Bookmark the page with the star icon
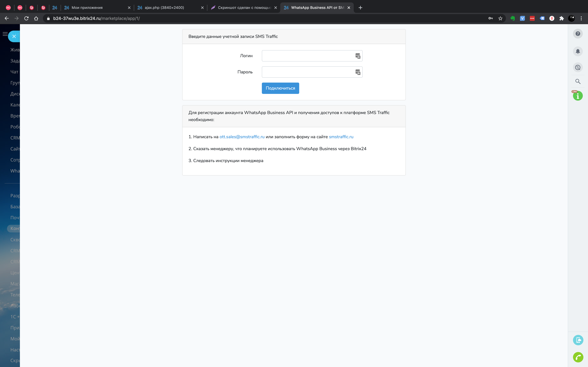 click(x=500, y=19)
